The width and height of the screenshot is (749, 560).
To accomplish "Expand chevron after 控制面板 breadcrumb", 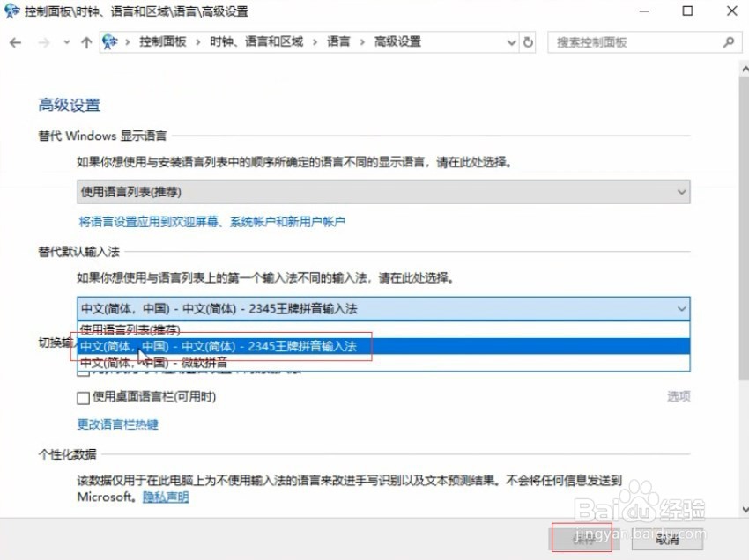I will 197,42.
